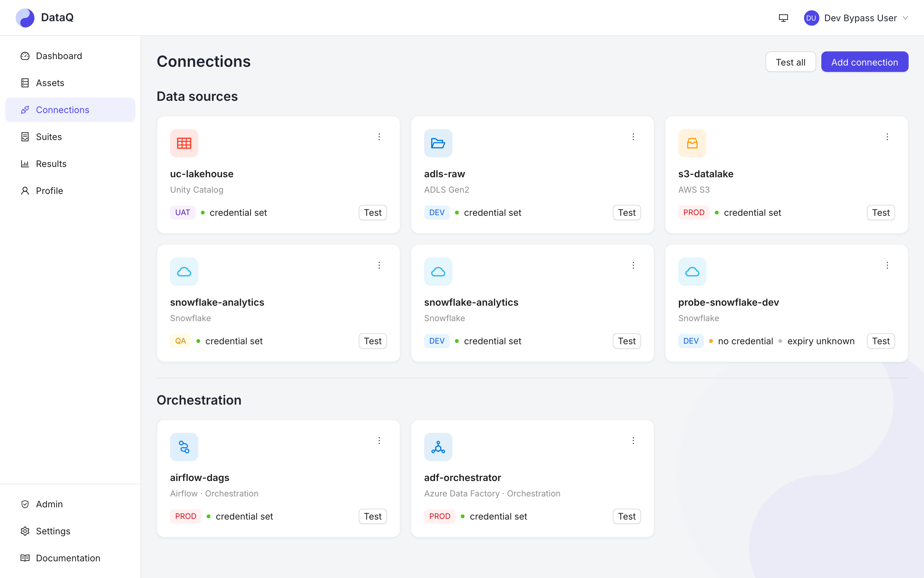The width and height of the screenshot is (924, 578).
Task: Click the Assets table icon
Action: point(25,83)
